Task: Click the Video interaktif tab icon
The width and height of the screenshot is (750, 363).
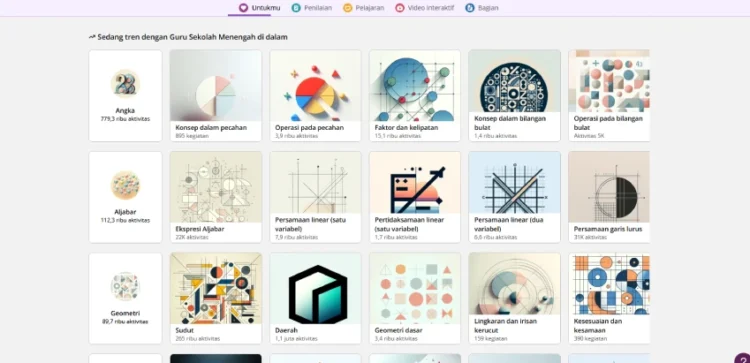Action: pyautogui.click(x=400, y=8)
